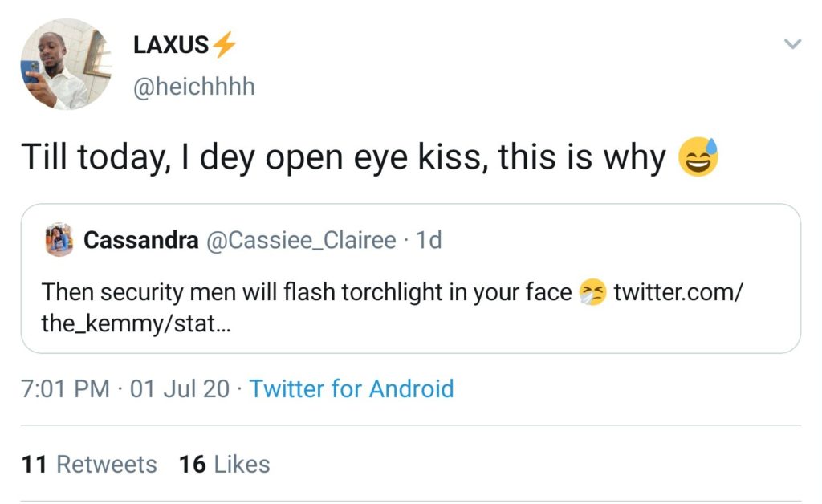Viewport: 822px width, 504px height.
Task: Click the 01 Jul 20 date
Action: coord(179,389)
